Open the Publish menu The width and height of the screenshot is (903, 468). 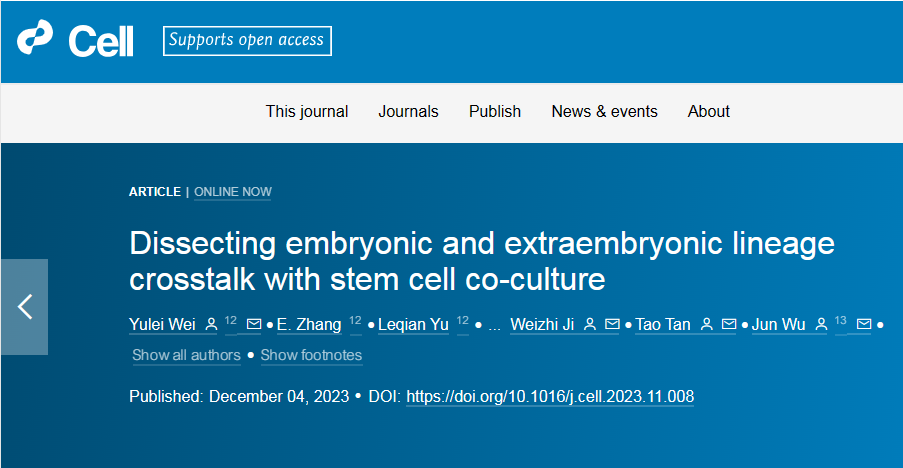coord(495,112)
